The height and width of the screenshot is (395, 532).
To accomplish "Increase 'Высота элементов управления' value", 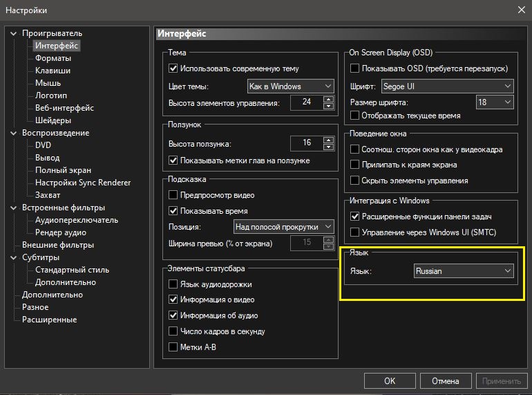I will [328, 99].
